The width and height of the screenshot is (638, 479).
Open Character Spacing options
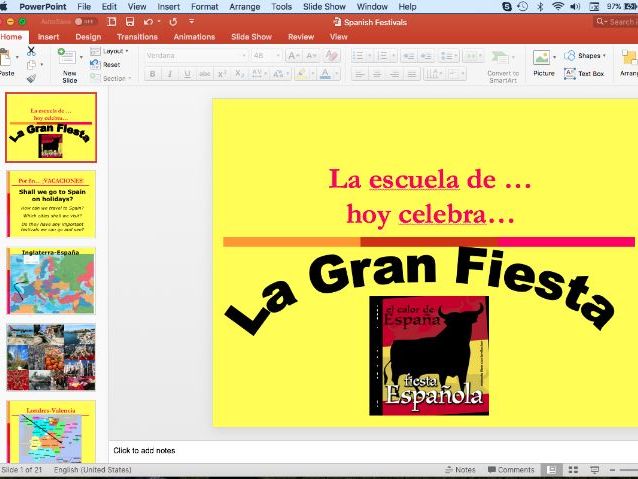tap(259, 74)
